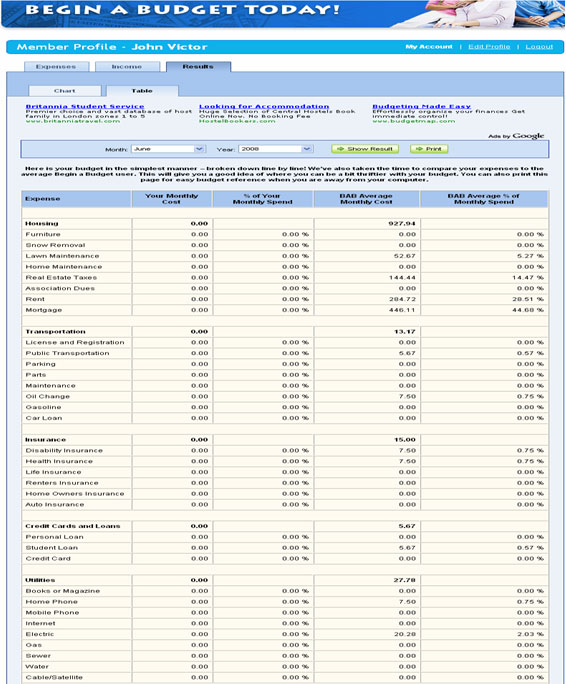Click the Student Loan label

pos(51,548)
